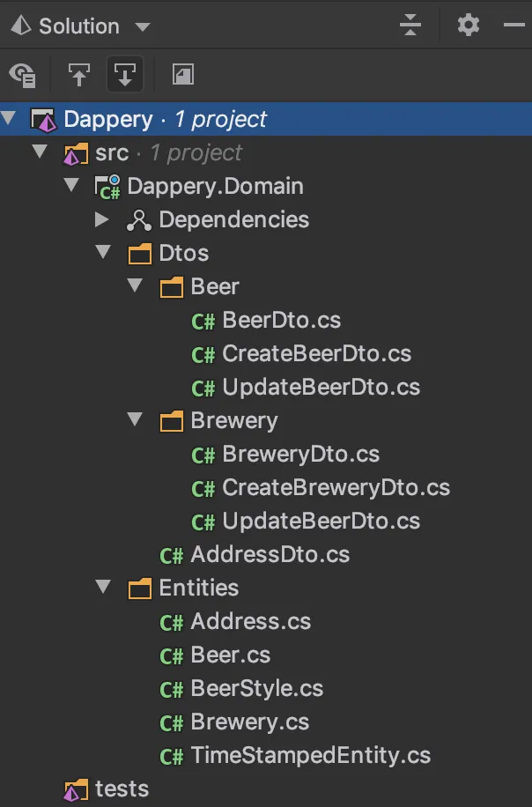The width and height of the screenshot is (532, 807).
Task: Click the C# icon beside AddressDto.cs
Action: point(172,557)
